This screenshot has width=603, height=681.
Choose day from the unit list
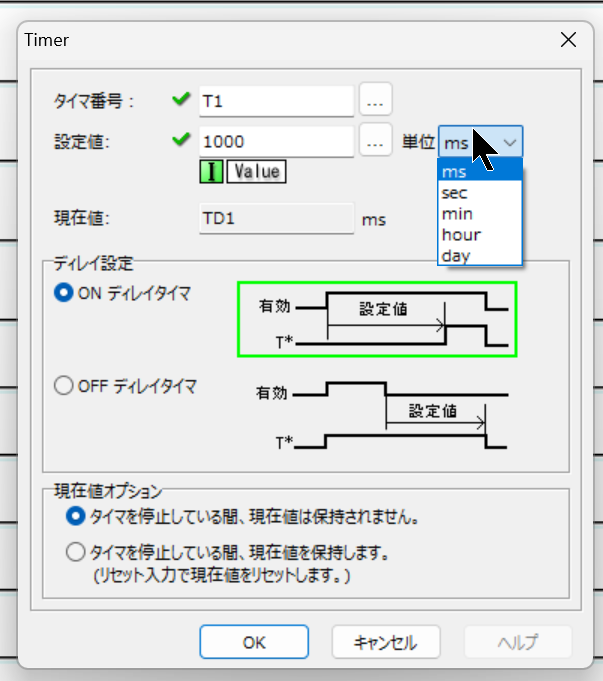coord(480,255)
